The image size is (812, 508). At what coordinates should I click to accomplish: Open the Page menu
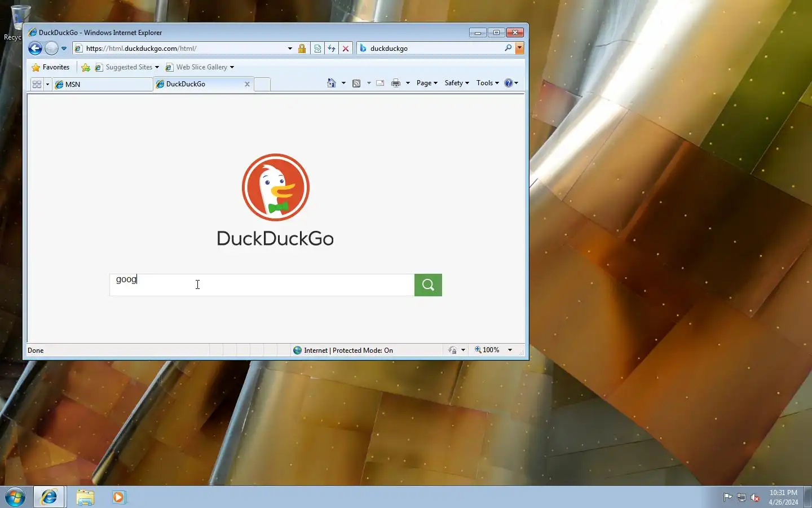pos(427,83)
